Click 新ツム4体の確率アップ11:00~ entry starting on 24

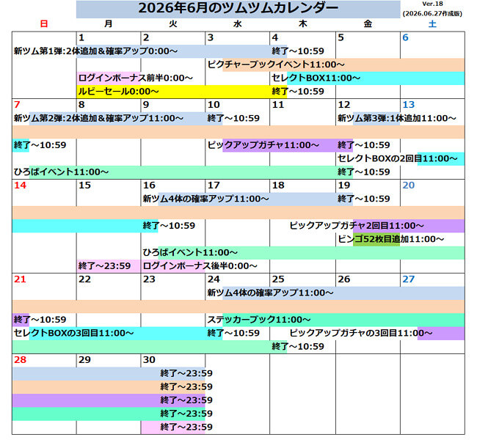pyautogui.click(x=271, y=293)
